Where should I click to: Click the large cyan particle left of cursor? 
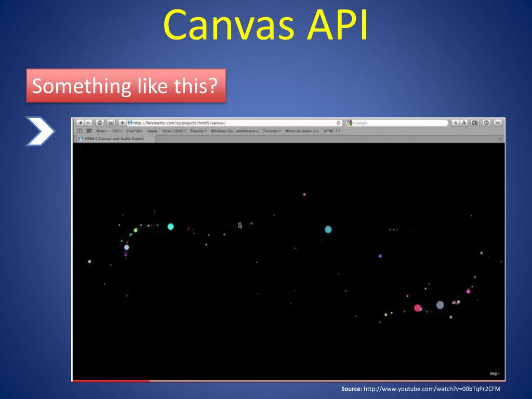click(x=170, y=227)
